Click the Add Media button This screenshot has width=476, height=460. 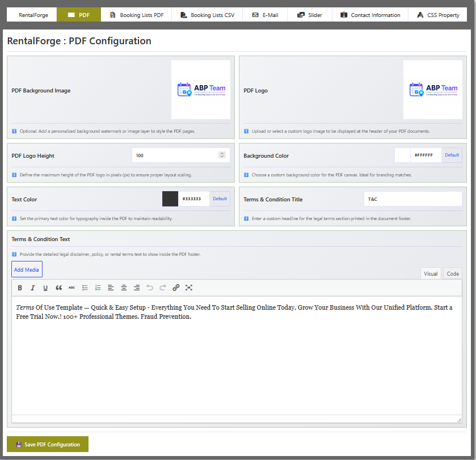27,269
